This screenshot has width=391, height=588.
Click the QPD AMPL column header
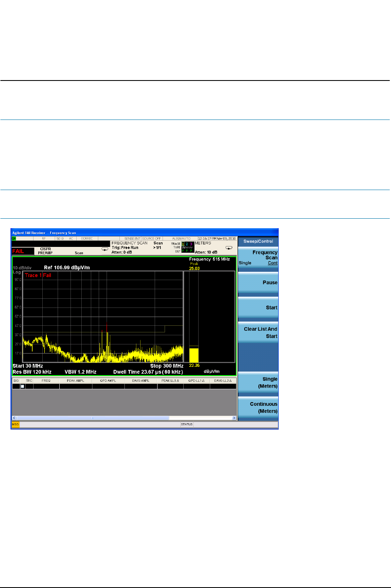click(x=108, y=381)
